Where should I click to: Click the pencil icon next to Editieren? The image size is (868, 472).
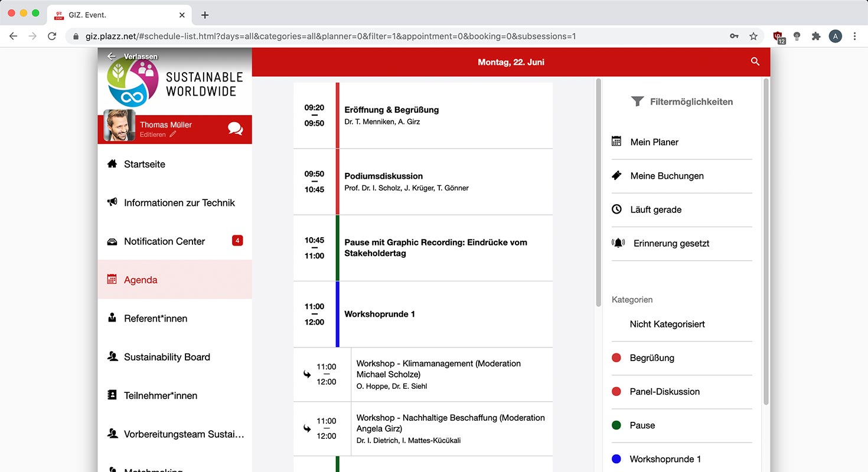tap(172, 135)
